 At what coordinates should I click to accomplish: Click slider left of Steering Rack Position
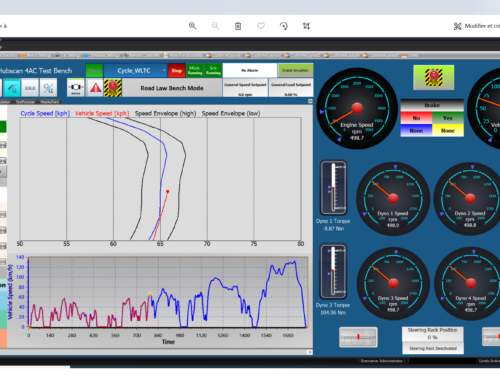(358, 337)
